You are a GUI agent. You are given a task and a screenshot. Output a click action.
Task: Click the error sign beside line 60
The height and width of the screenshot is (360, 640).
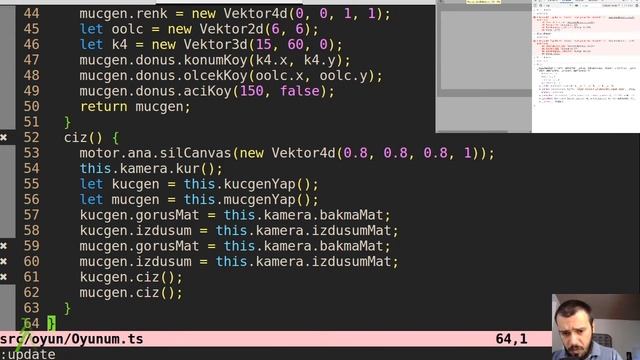pos(4,262)
